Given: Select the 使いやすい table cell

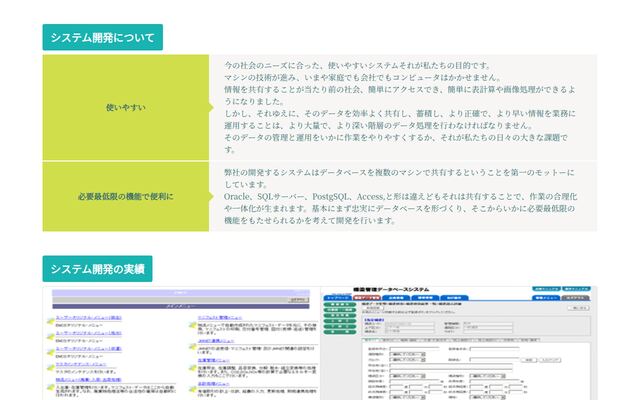Looking at the screenshot, I should click(126, 107).
